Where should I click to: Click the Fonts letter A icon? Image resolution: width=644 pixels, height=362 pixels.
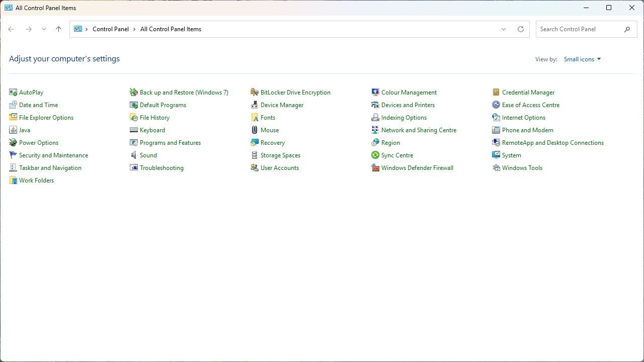coord(255,118)
